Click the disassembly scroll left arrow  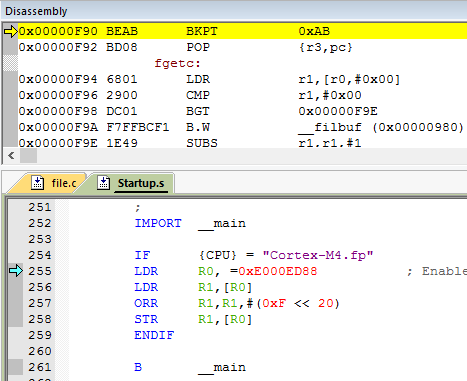click(11, 156)
